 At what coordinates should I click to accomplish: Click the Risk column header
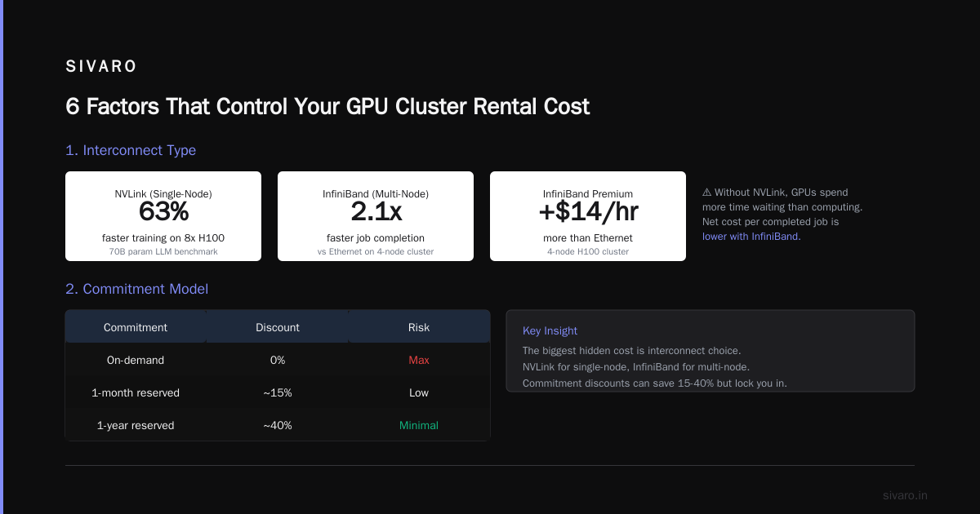(x=419, y=327)
